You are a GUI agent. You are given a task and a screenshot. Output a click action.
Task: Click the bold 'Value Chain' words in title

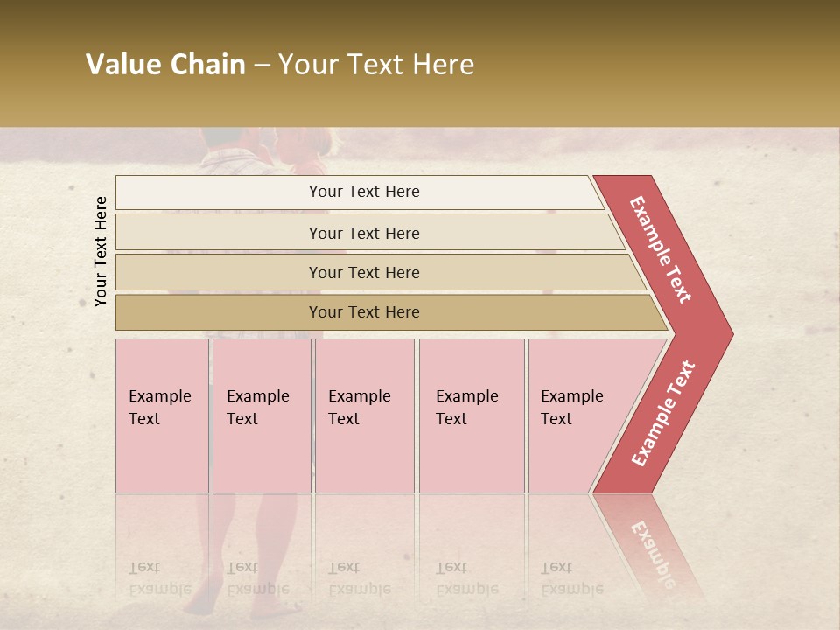[x=165, y=64]
